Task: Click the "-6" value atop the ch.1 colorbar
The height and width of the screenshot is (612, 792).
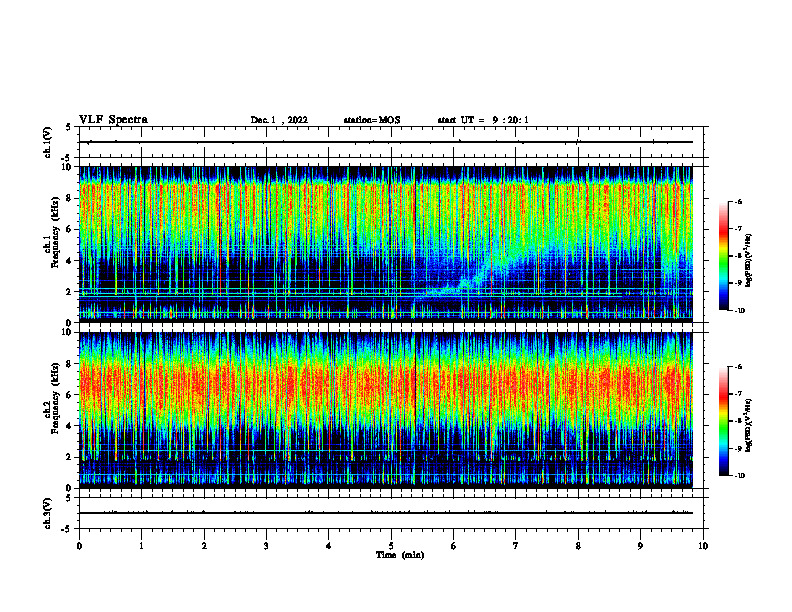Action: coord(738,201)
